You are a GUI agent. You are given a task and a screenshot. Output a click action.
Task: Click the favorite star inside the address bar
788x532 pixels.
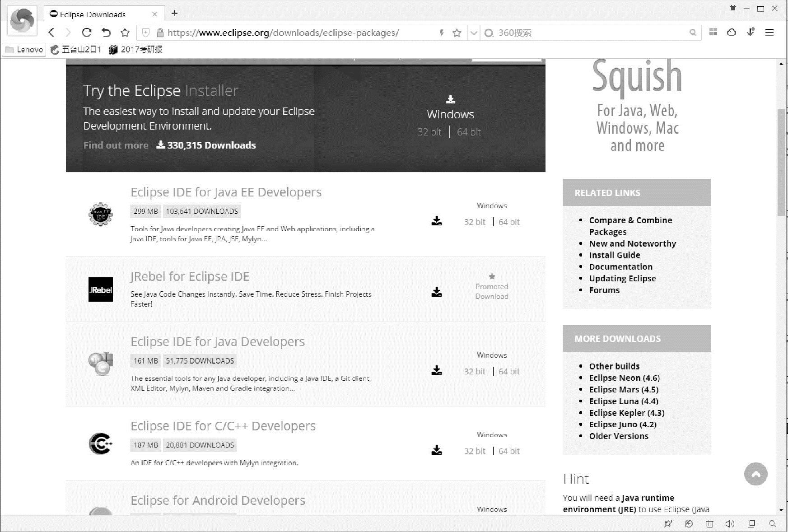pyautogui.click(x=457, y=33)
